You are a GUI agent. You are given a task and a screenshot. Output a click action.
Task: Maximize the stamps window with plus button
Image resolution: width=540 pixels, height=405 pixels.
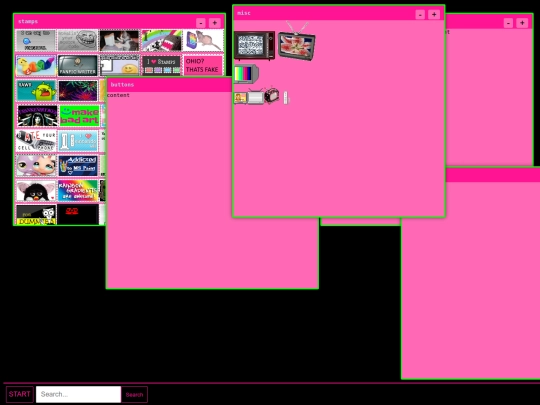(215, 23)
